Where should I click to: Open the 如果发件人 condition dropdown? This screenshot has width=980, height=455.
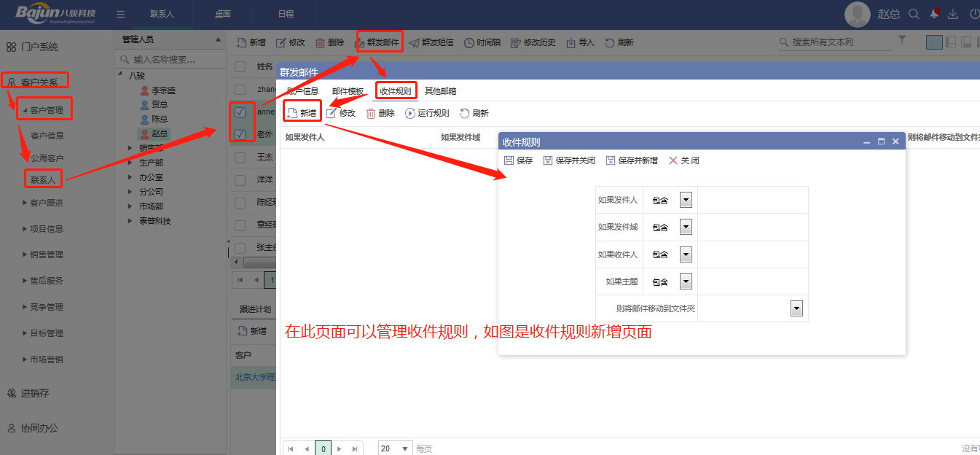[686, 200]
